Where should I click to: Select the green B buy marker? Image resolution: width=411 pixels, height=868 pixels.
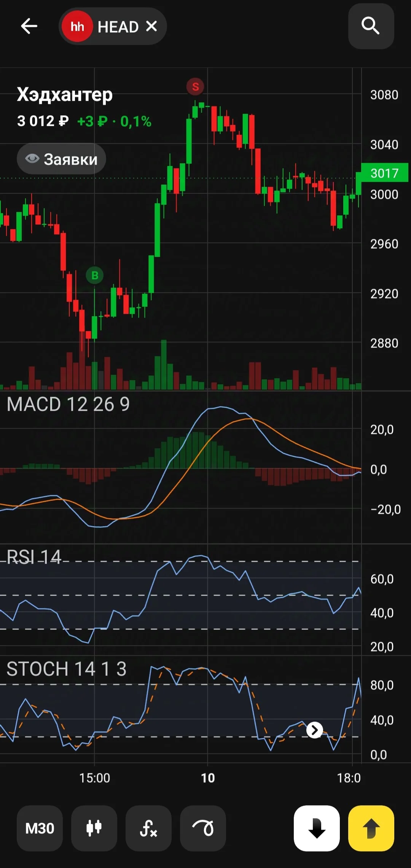point(95,275)
